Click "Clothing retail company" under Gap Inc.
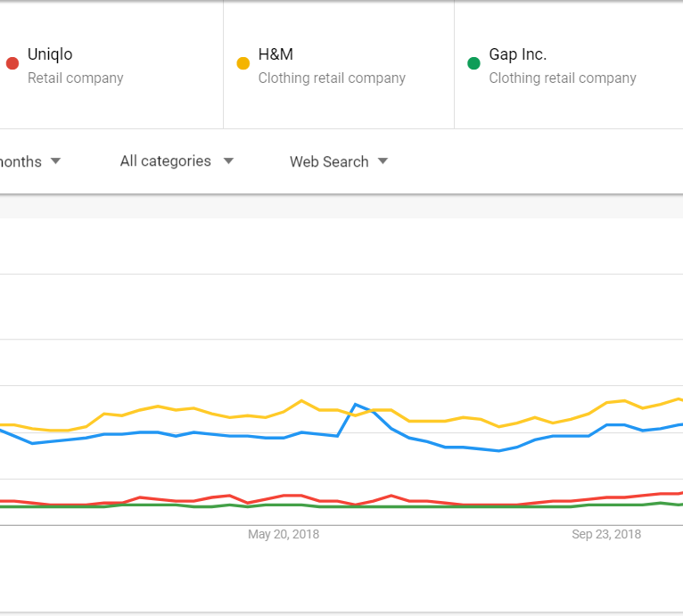683x616 pixels. tap(563, 78)
